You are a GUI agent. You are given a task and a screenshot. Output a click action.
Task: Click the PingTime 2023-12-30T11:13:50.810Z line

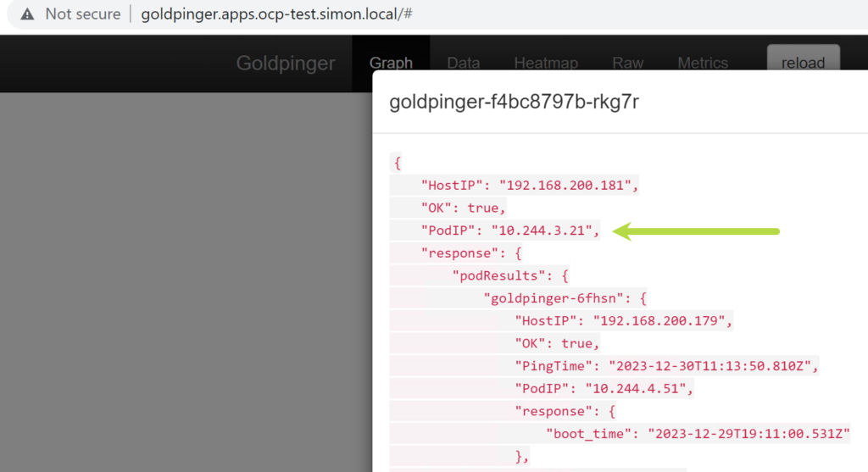point(666,366)
